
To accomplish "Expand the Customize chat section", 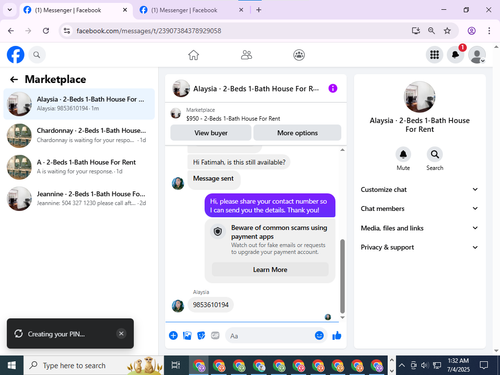I will click(x=419, y=189).
